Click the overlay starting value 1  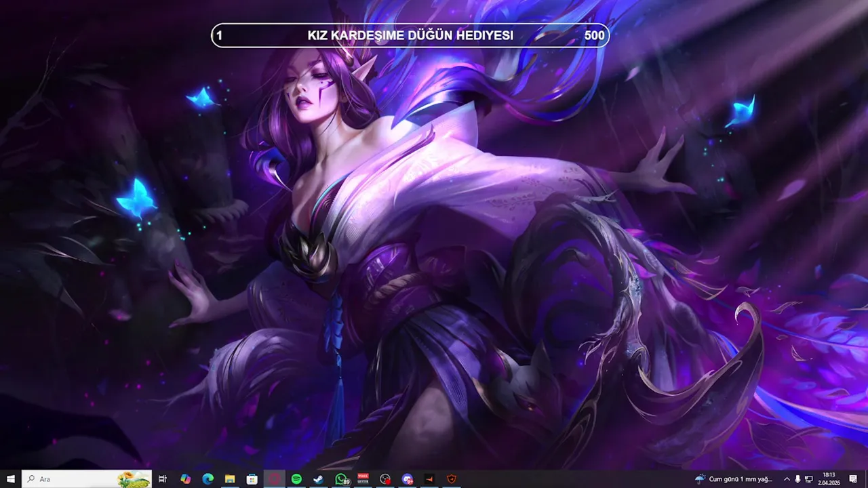point(219,35)
